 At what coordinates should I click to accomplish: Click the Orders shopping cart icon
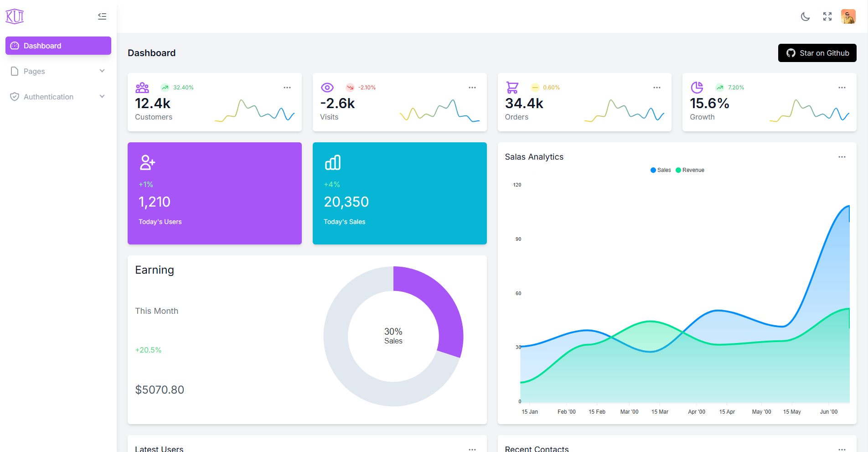(x=512, y=87)
